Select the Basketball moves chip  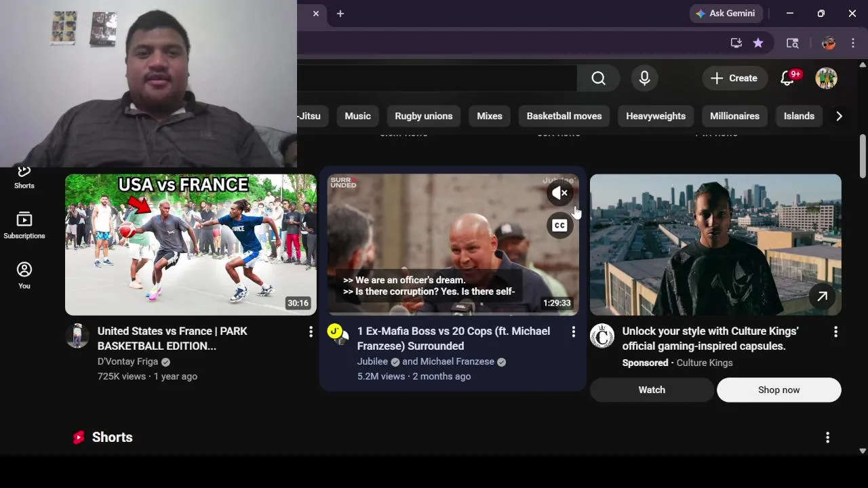point(564,116)
